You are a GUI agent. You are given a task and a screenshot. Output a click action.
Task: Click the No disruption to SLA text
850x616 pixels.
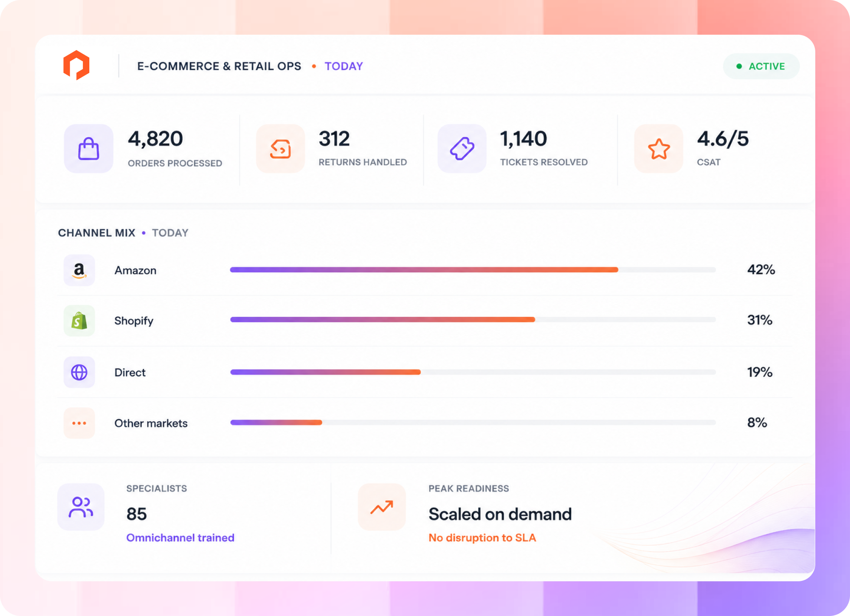[482, 537]
